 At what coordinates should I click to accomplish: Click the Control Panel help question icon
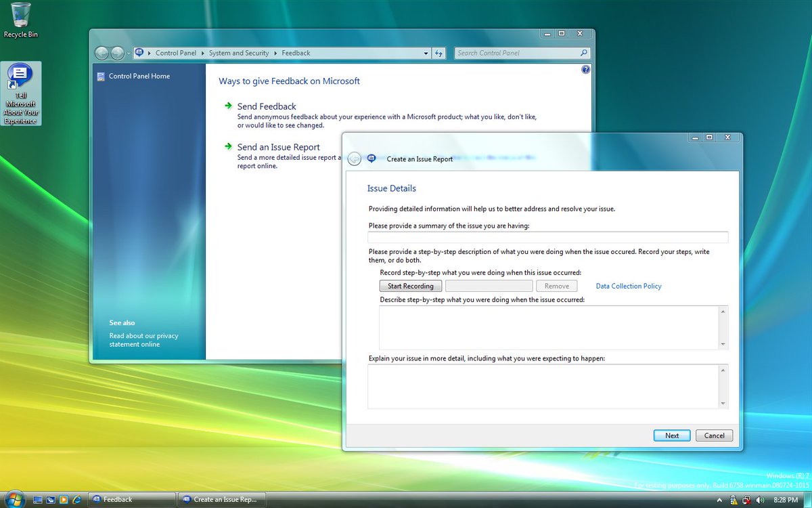(x=585, y=69)
